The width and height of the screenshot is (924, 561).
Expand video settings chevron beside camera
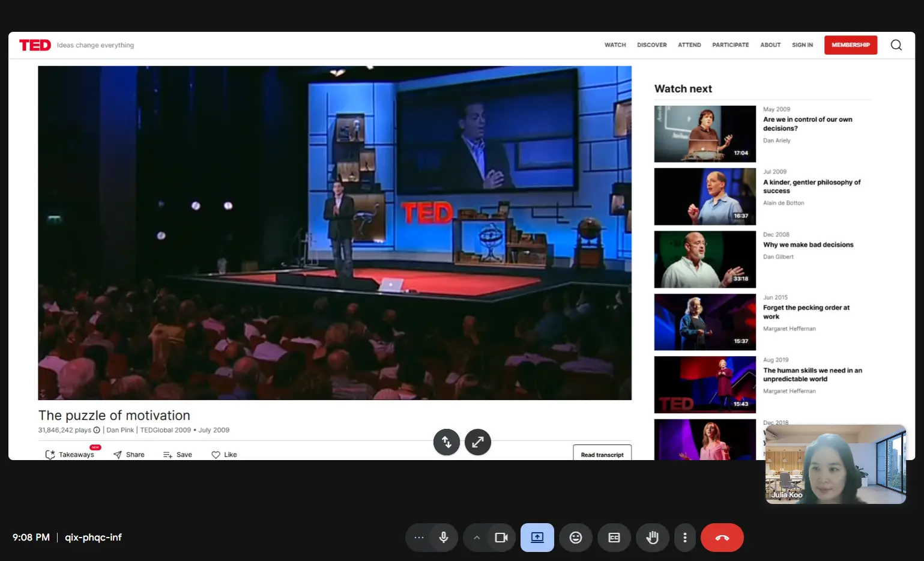pyautogui.click(x=477, y=538)
